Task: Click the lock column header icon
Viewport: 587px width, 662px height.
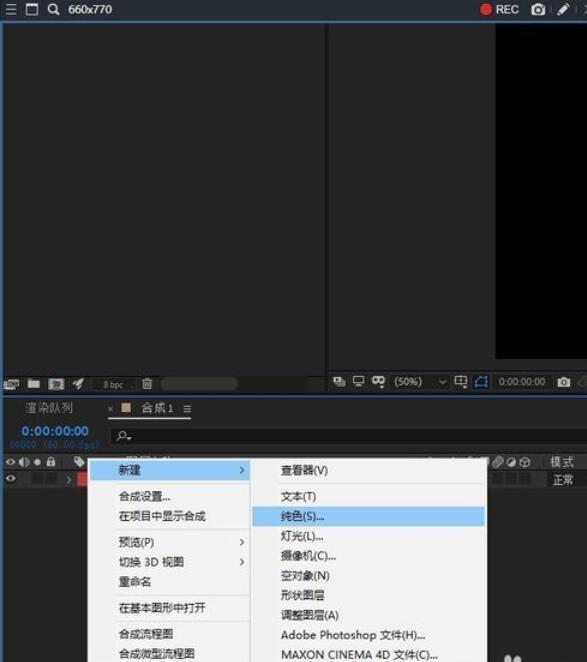Action: tap(51, 461)
